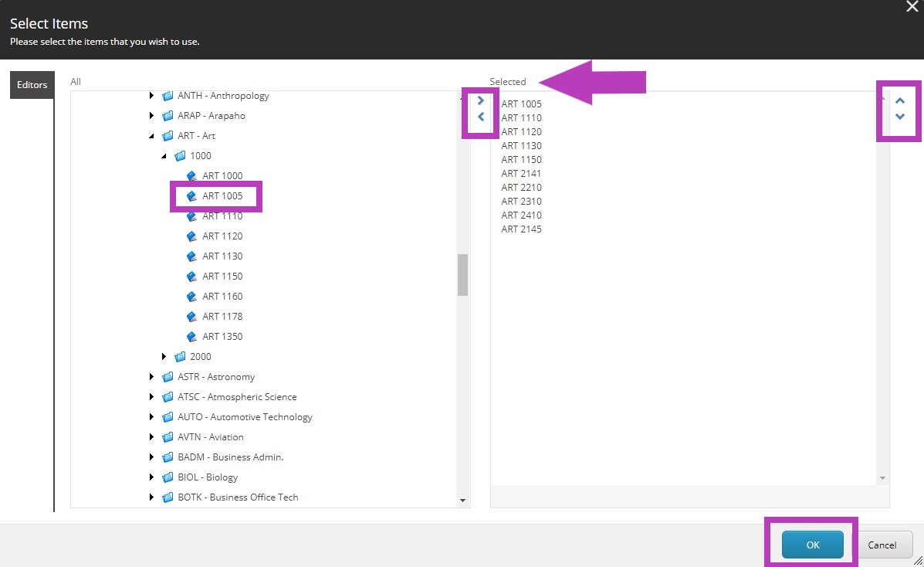Select ART 1005 in Selected list
Viewport: 924px width, 567px height.
(x=522, y=104)
